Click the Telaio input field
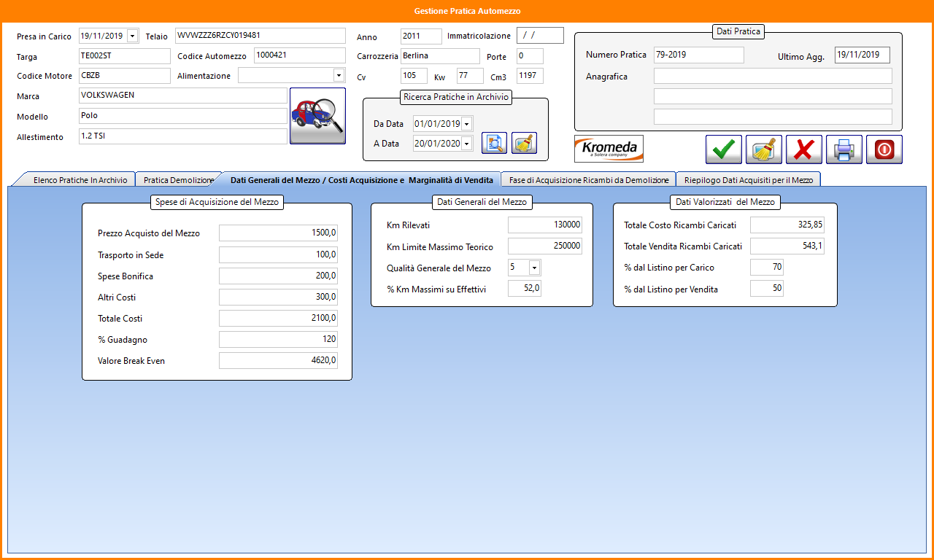This screenshot has height=560, width=934. pos(260,36)
